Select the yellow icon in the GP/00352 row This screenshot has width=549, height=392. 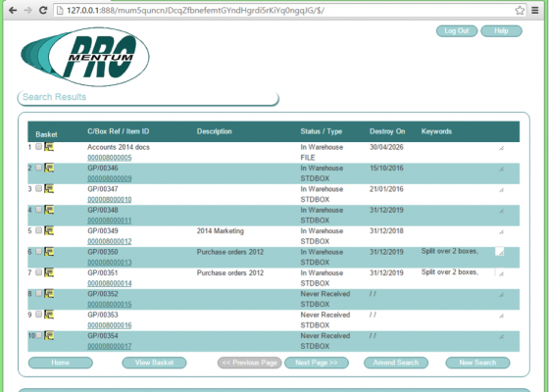(49, 294)
